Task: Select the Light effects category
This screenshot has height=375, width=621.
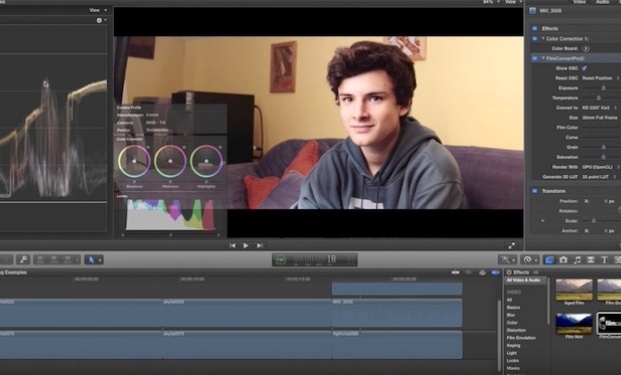Action: point(512,353)
